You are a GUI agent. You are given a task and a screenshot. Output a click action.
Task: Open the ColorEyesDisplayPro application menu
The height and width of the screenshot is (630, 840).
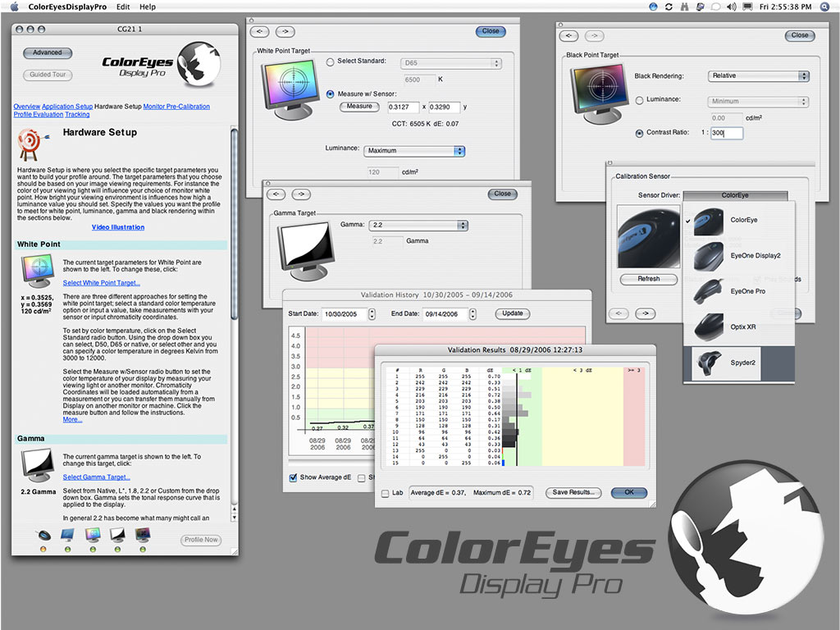pos(67,7)
